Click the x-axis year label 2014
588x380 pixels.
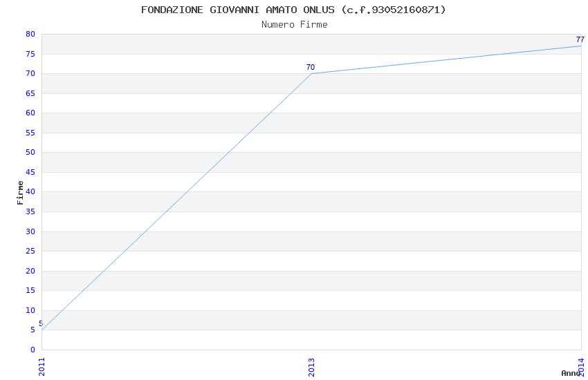(x=581, y=367)
